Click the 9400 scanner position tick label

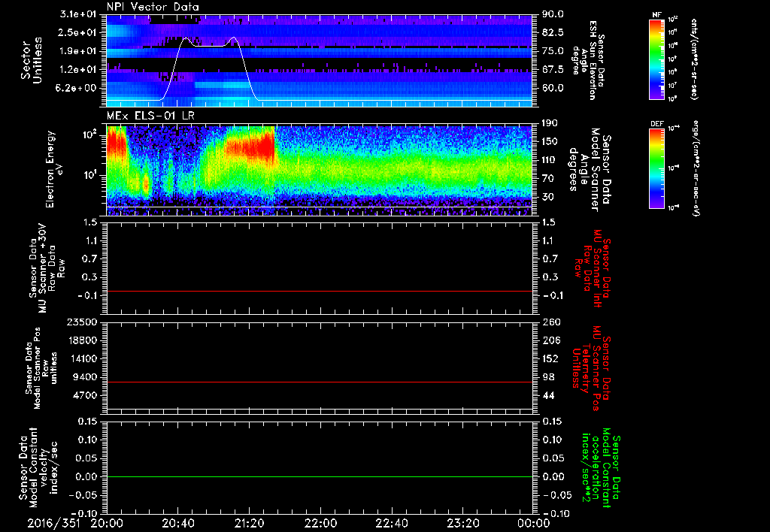click(x=84, y=377)
